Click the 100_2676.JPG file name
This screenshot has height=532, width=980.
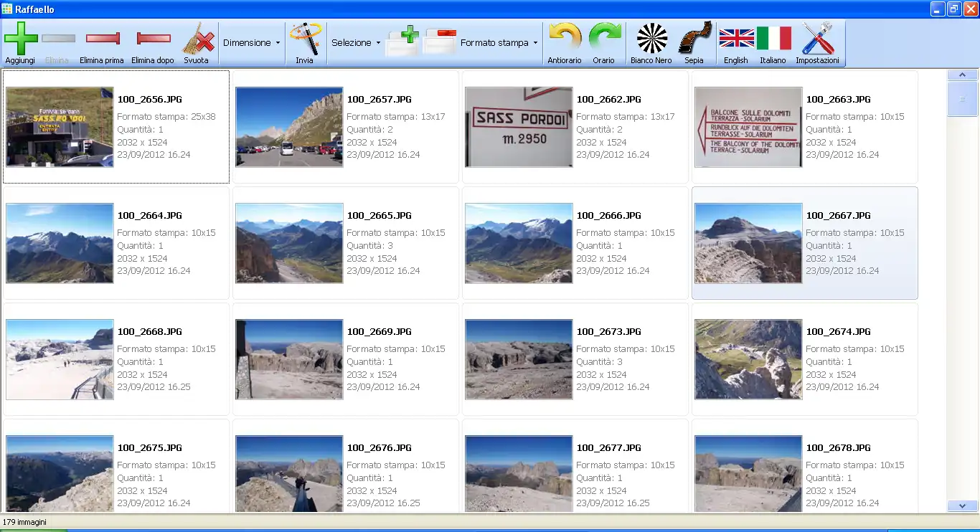(379, 448)
